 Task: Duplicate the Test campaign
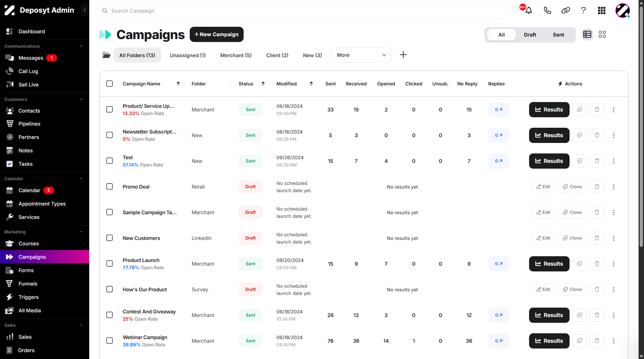tap(580, 161)
